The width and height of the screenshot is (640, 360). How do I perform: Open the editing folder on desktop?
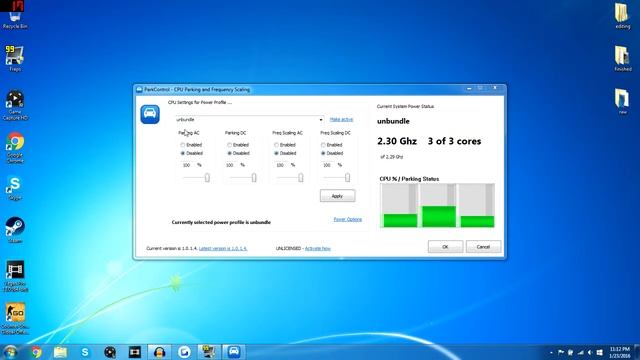622,16
